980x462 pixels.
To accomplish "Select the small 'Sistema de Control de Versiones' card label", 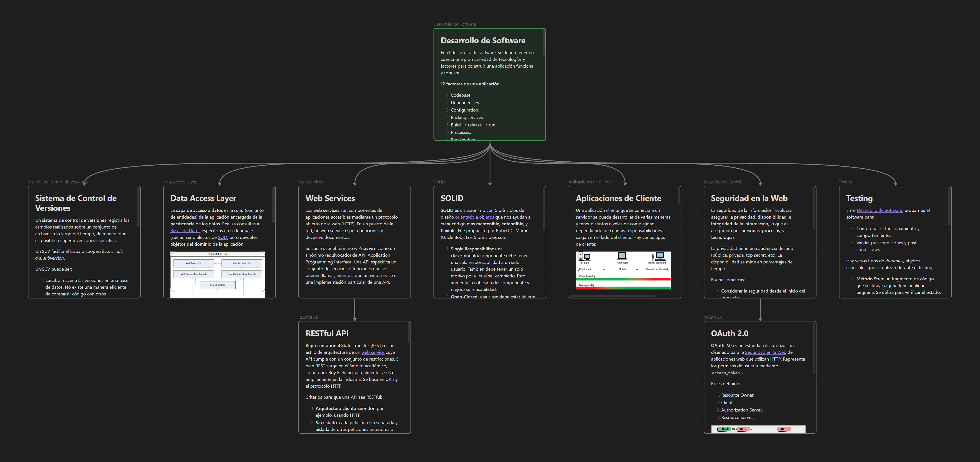I will tap(58, 182).
